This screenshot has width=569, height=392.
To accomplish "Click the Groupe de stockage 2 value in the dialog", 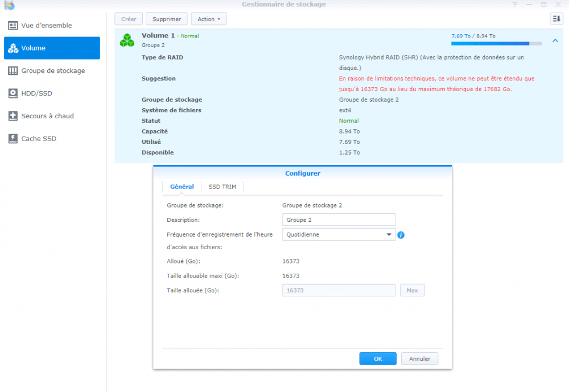I will [312, 205].
